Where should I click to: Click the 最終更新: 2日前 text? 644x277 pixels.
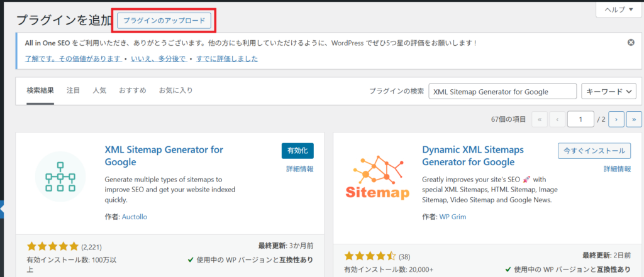pos(607,256)
